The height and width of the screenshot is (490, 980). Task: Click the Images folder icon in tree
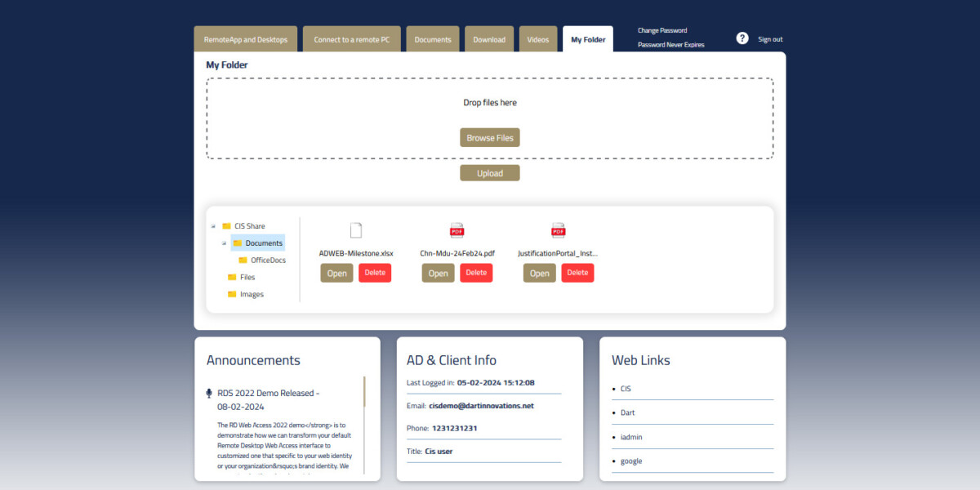coord(232,295)
